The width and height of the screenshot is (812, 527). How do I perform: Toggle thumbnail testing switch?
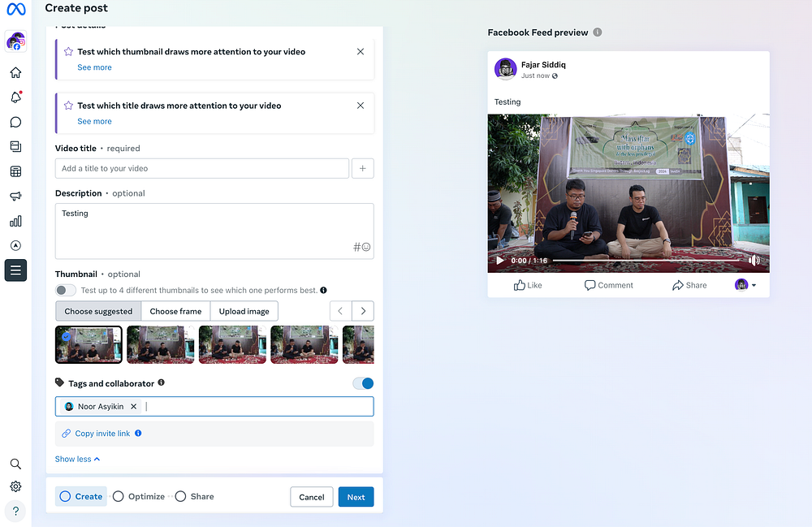click(66, 290)
